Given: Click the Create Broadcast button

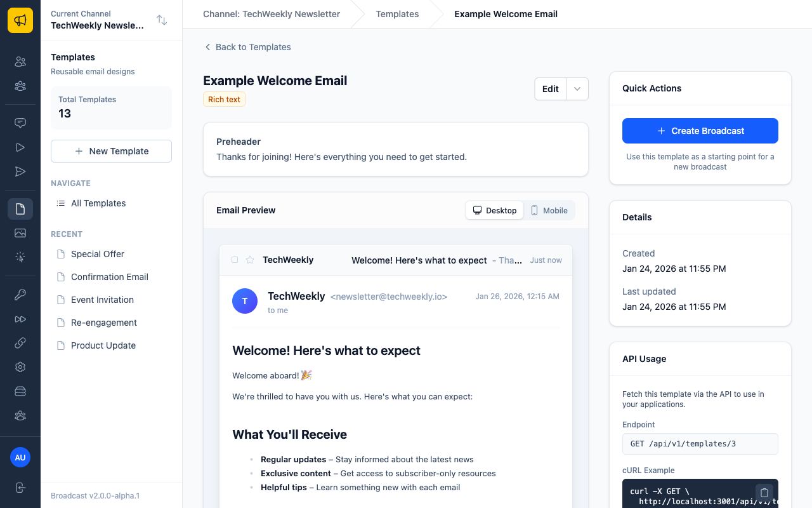Looking at the screenshot, I should tap(700, 131).
